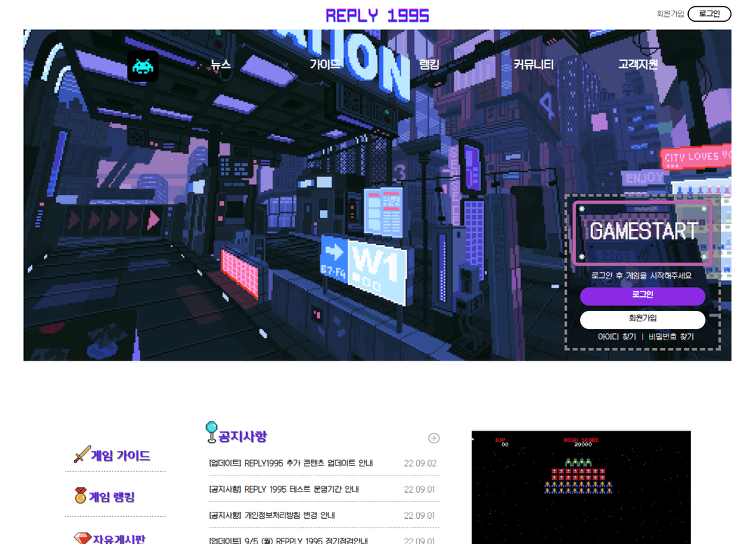Click the joystick icon beside 공지사항
Image resolution: width=756 pixels, height=544 pixels.
(211, 432)
